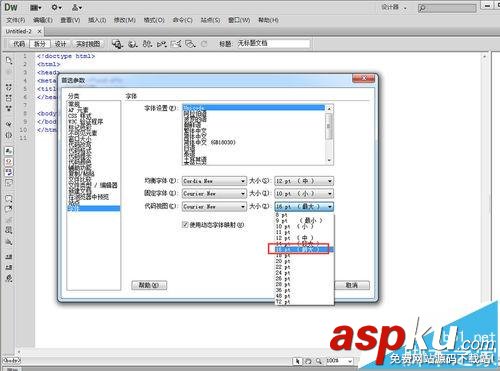Open the Extend Dreamweaver gear menu
Screen dimensions: 500x371
56,7
